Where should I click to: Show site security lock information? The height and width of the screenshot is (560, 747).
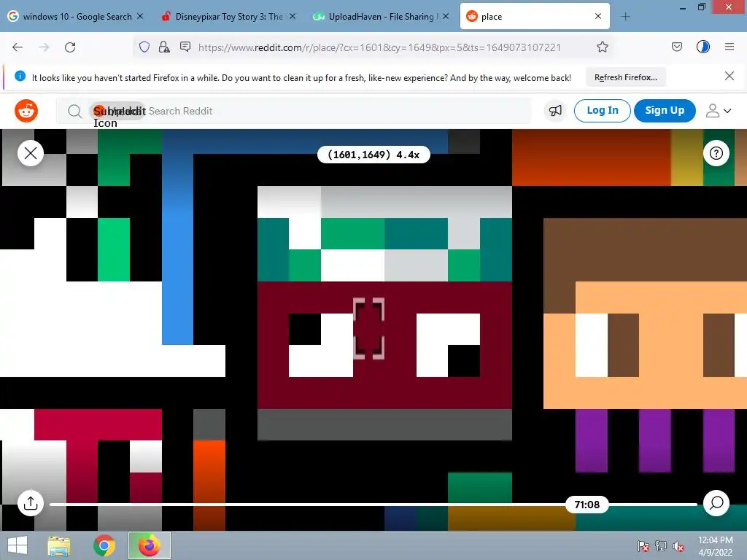tap(164, 47)
